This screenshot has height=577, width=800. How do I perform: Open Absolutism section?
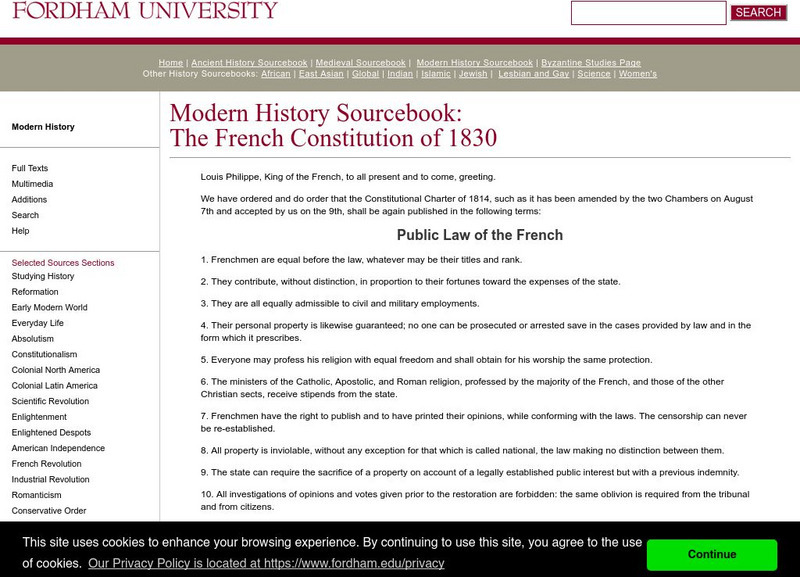point(33,339)
